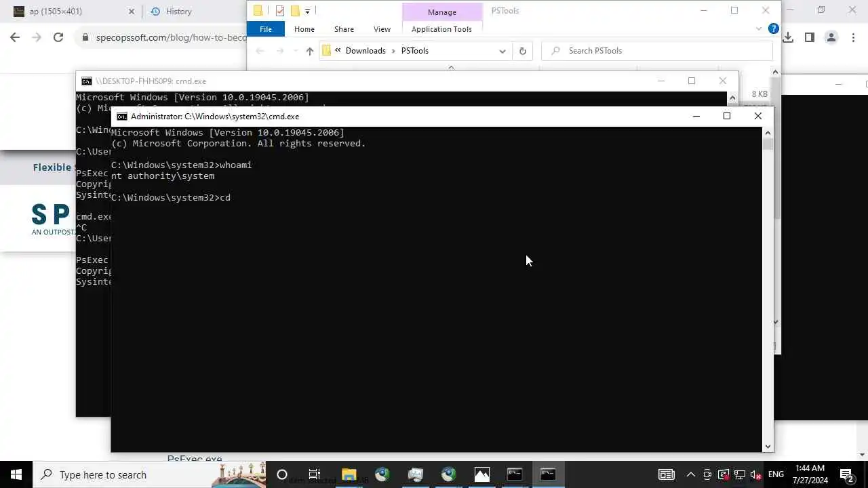The width and height of the screenshot is (868, 488).
Task: Click the Meet Now camera tray icon
Action: click(x=707, y=474)
